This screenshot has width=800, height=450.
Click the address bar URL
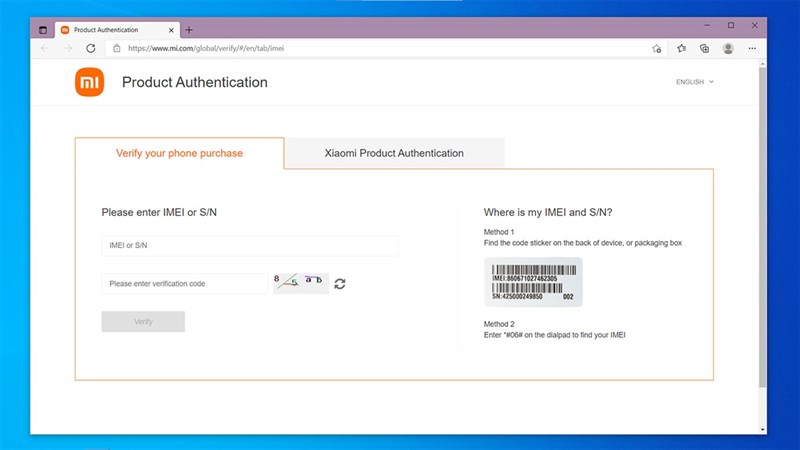coord(206,48)
